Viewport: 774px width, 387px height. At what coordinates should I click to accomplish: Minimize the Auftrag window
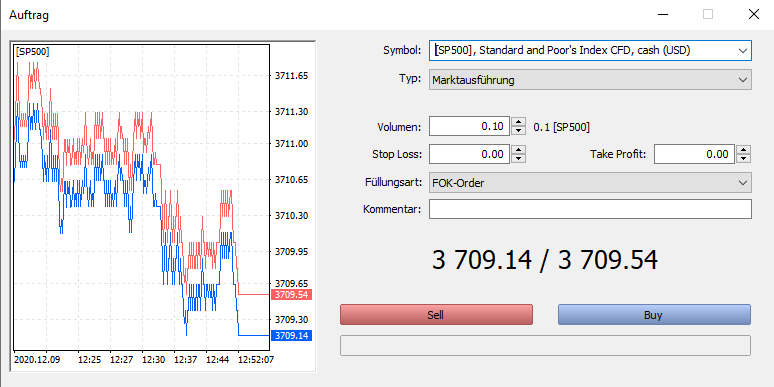[x=663, y=14]
